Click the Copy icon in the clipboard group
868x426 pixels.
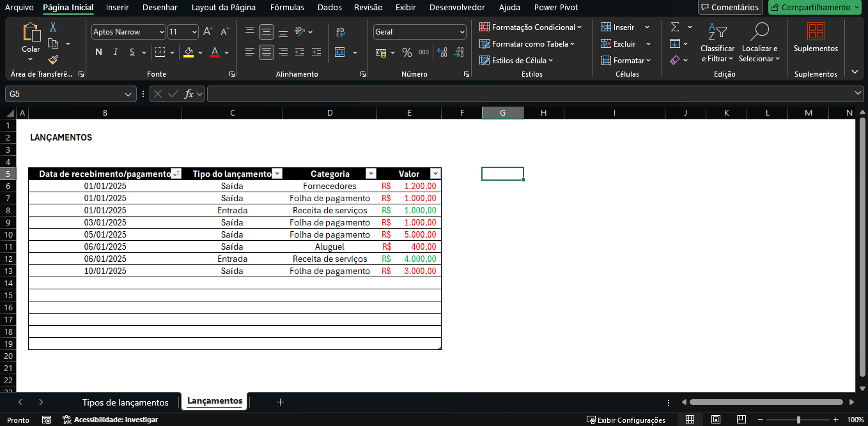tap(53, 43)
